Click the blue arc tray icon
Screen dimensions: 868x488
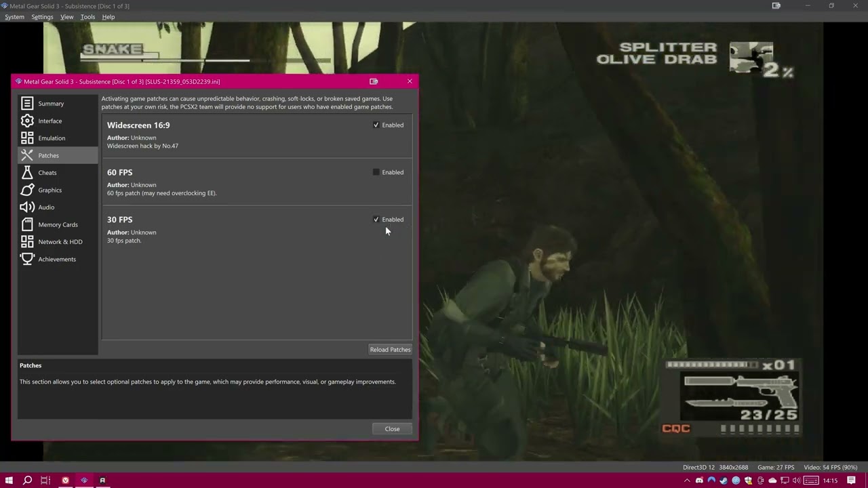point(711,481)
